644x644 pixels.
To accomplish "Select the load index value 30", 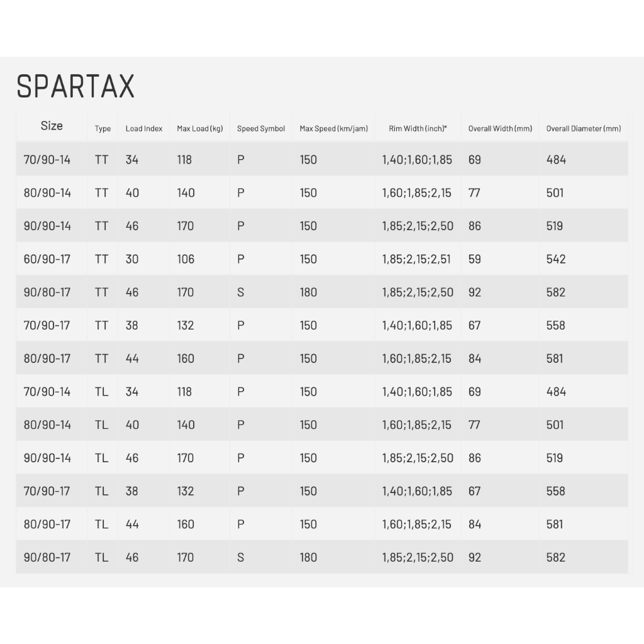I will pos(131,259).
